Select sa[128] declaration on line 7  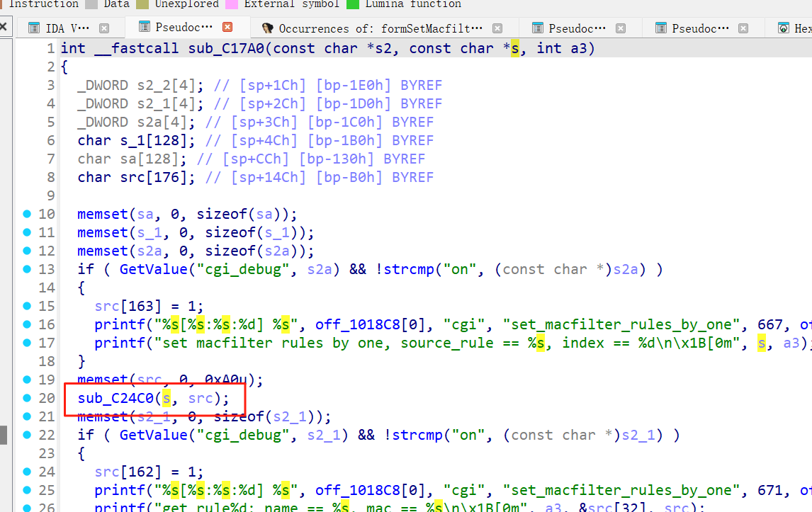click(x=149, y=159)
